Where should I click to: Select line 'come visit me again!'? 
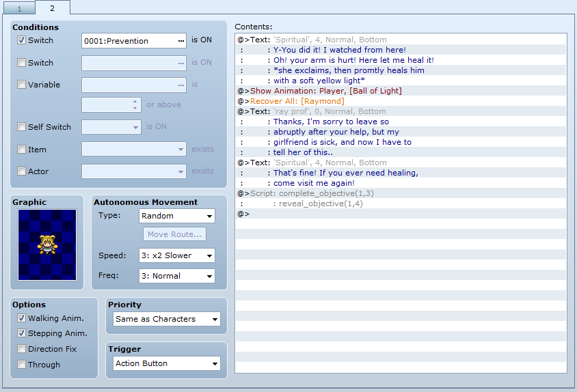click(x=401, y=183)
